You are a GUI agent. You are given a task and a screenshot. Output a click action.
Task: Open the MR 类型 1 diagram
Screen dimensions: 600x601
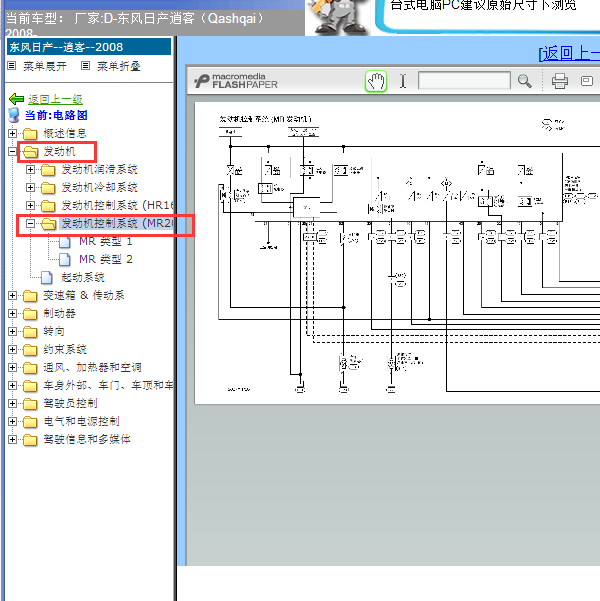[x=105, y=241]
